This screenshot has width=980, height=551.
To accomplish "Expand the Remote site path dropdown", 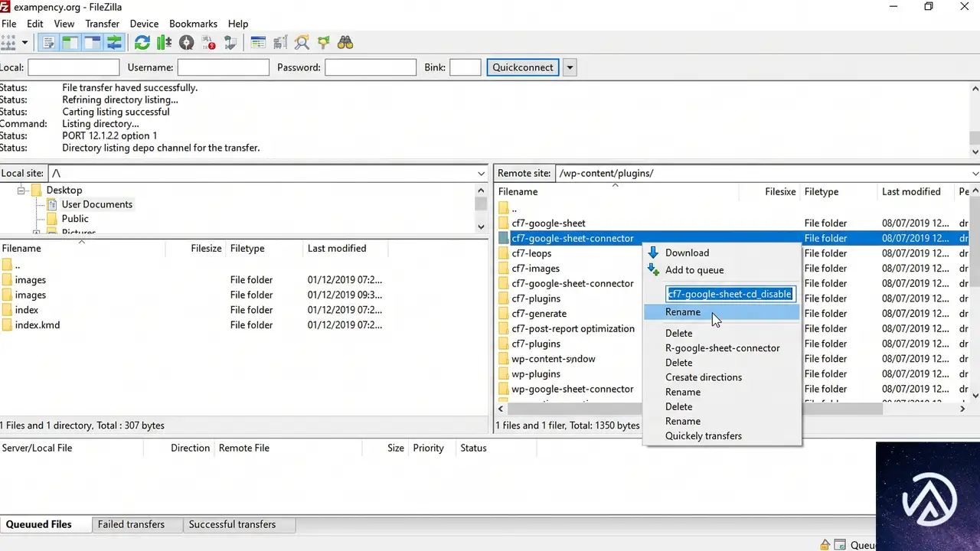I will [975, 174].
